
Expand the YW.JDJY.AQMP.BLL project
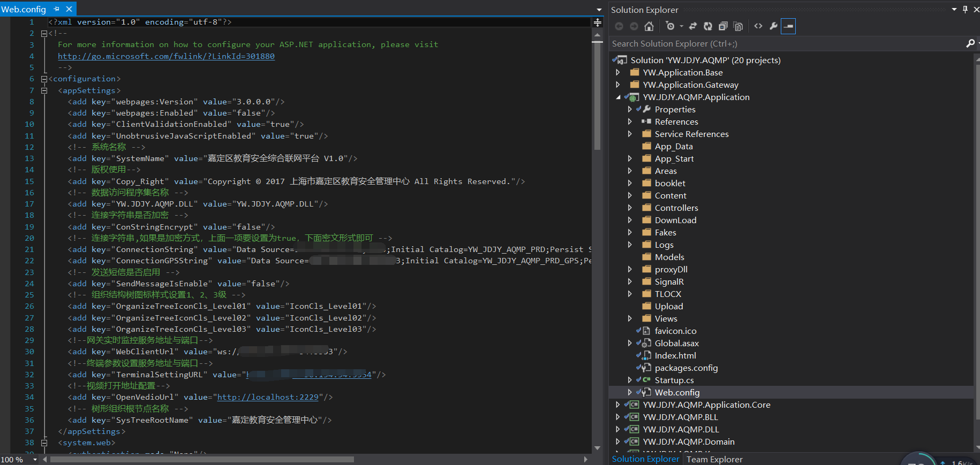(x=618, y=417)
